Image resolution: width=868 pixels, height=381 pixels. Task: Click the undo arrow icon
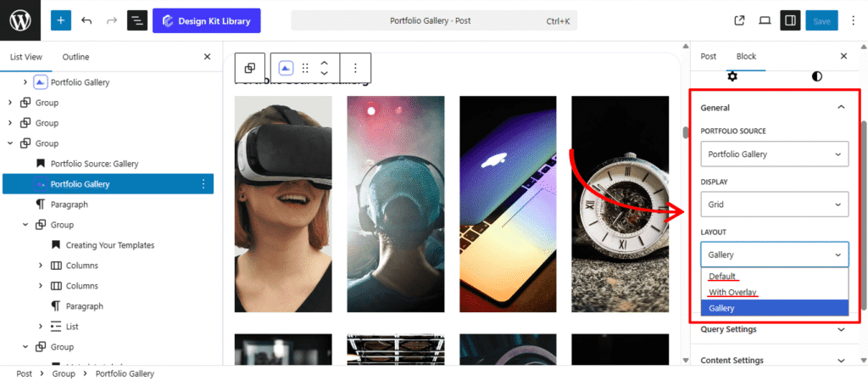tap(86, 20)
